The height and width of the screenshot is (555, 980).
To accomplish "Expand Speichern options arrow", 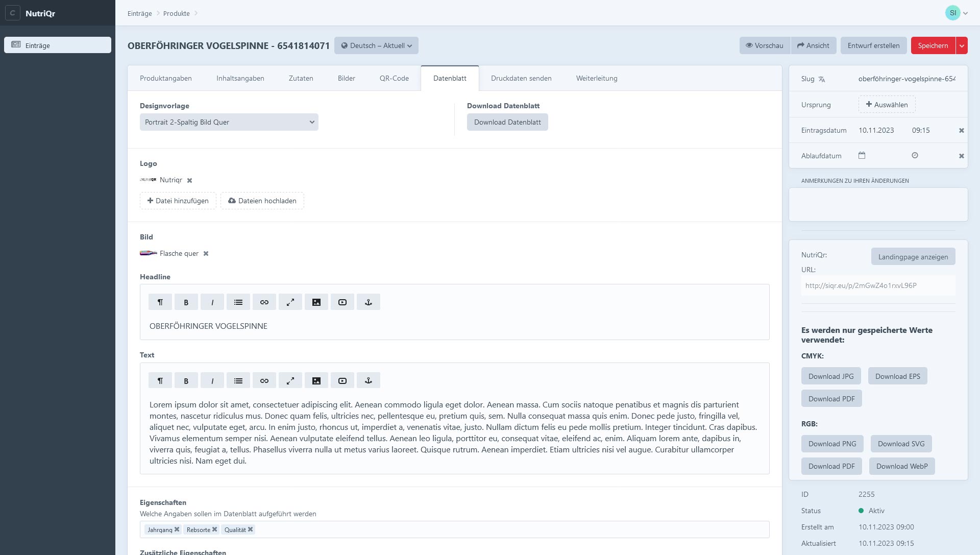I will pos(962,45).
